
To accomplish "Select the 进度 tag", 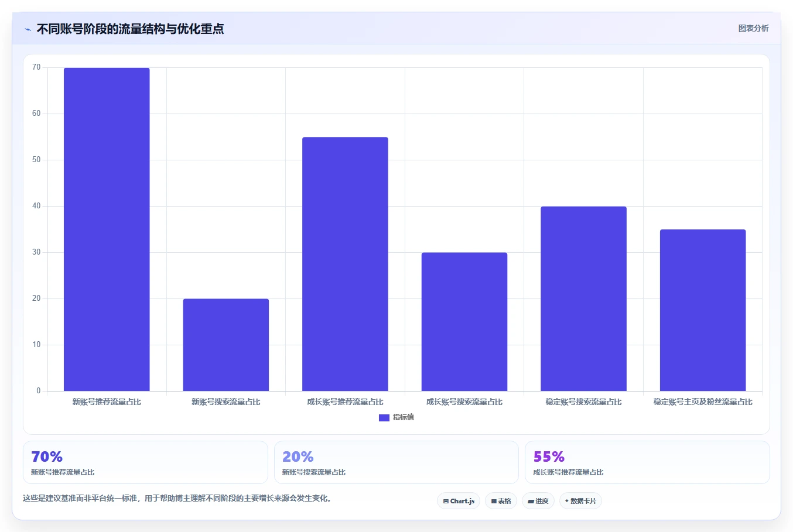I will click(x=538, y=501).
